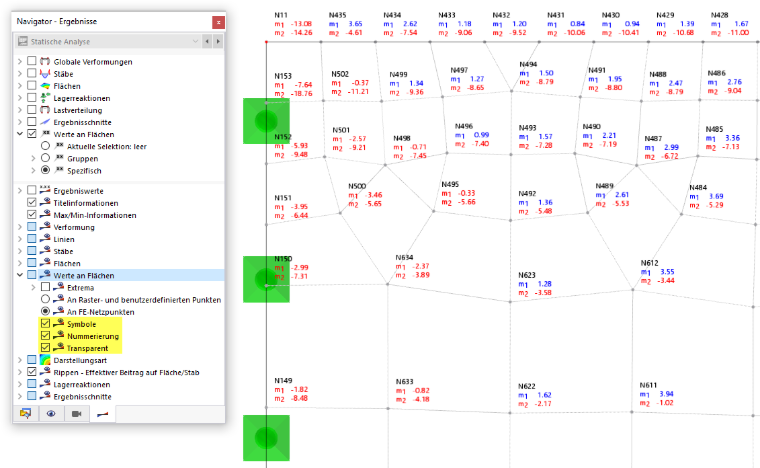
Task: Click the upper Stäbe members icon
Action: coord(45,73)
